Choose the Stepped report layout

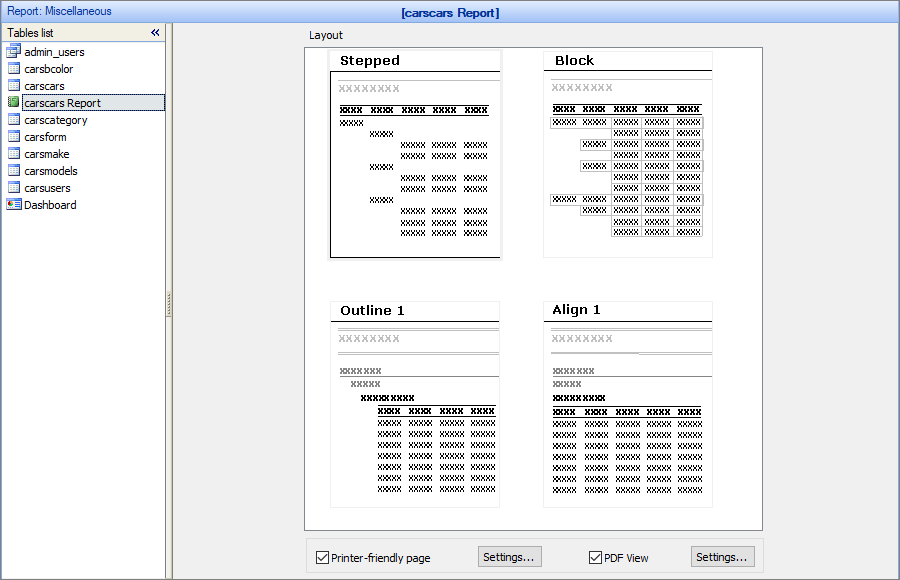coord(415,155)
